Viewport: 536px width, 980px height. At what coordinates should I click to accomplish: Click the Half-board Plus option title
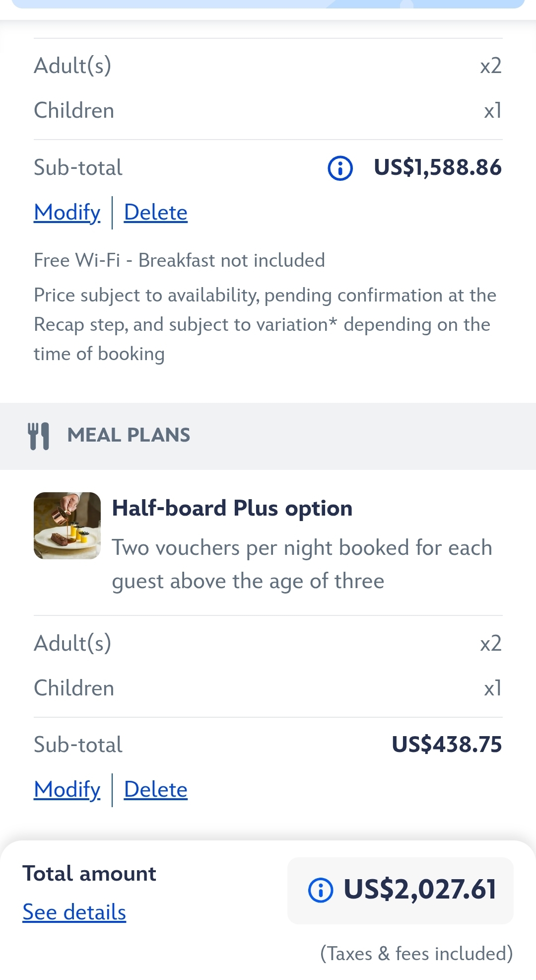[x=232, y=508]
